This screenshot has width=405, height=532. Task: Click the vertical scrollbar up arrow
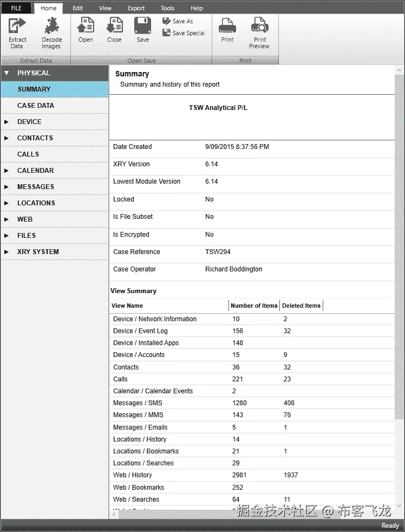399,70
